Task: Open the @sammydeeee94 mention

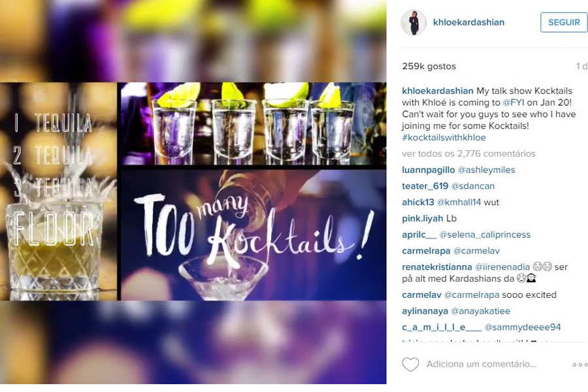Action: pos(523,327)
